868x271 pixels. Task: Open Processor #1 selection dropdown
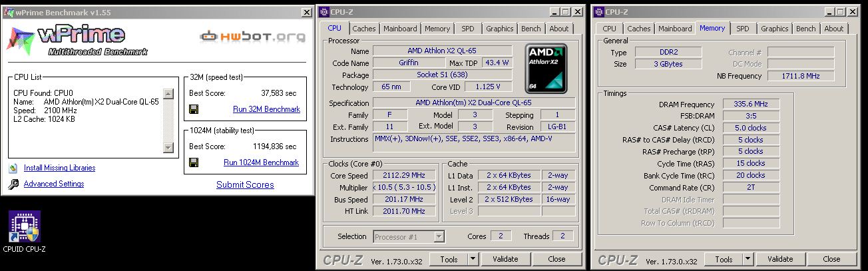click(x=409, y=236)
